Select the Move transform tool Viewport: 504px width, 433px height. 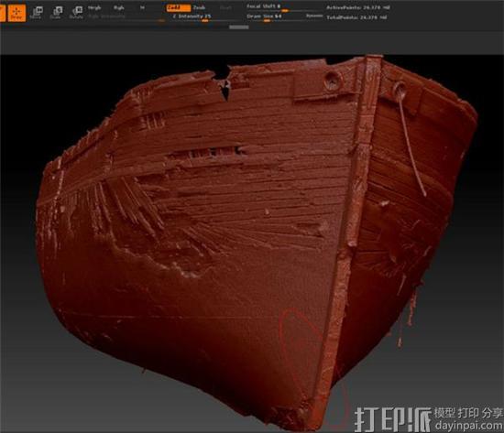[37, 13]
